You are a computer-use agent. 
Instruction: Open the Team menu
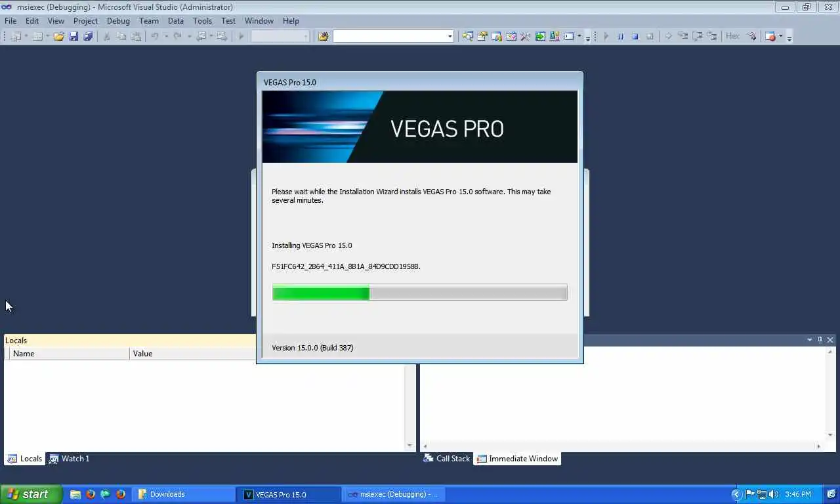(149, 21)
